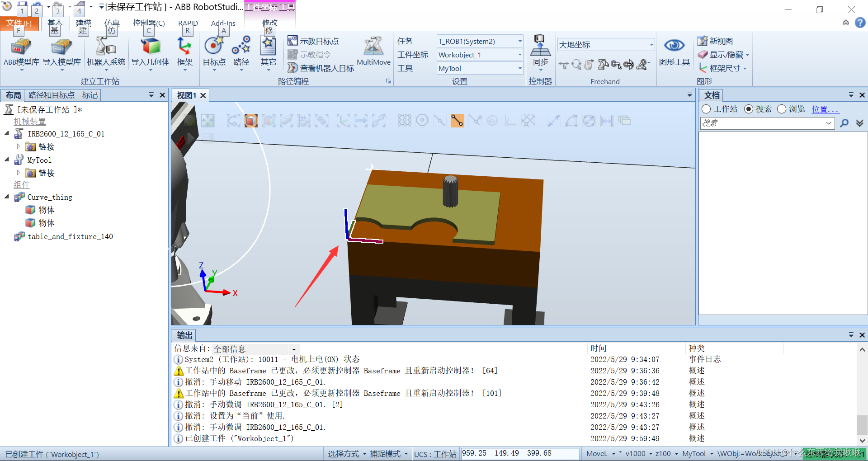Collapse the Curve_thing tree node
The image size is (868, 461).
[7, 197]
